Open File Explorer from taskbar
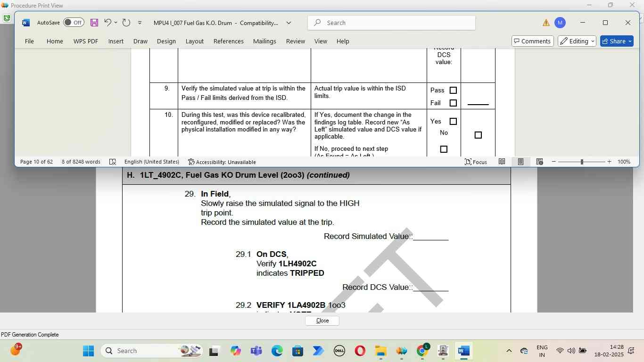The width and height of the screenshot is (644, 362). (380, 351)
